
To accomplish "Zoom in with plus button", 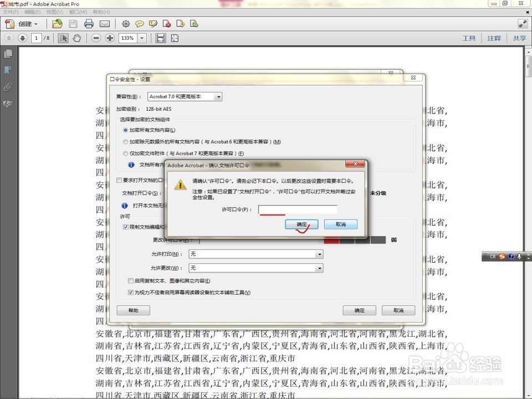I will (110, 38).
